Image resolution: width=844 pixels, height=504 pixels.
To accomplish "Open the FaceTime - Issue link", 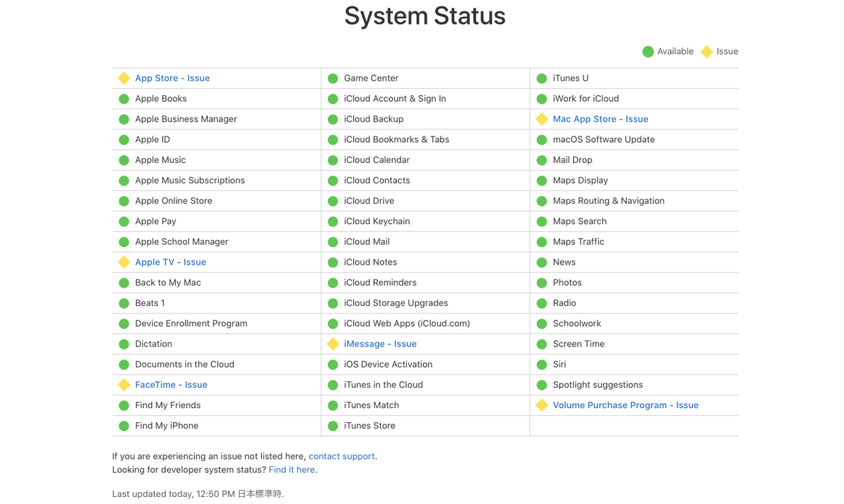I will tap(171, 384).
